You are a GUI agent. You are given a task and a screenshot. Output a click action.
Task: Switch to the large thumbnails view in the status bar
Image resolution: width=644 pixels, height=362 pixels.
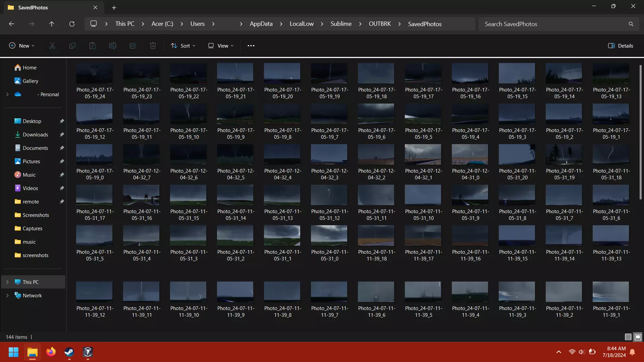pos(638,337)
